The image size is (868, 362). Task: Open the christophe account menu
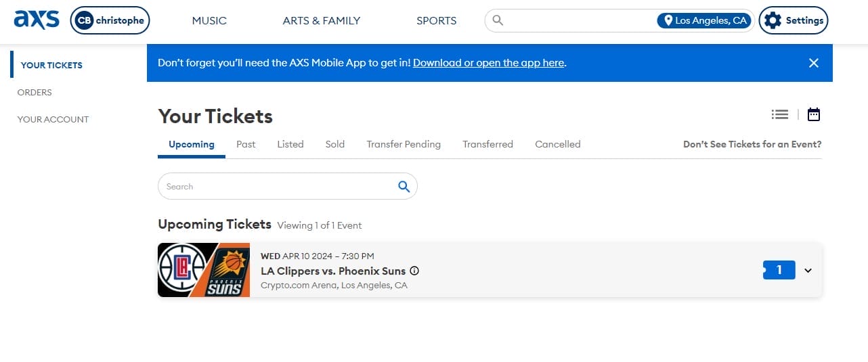point(110,20)
